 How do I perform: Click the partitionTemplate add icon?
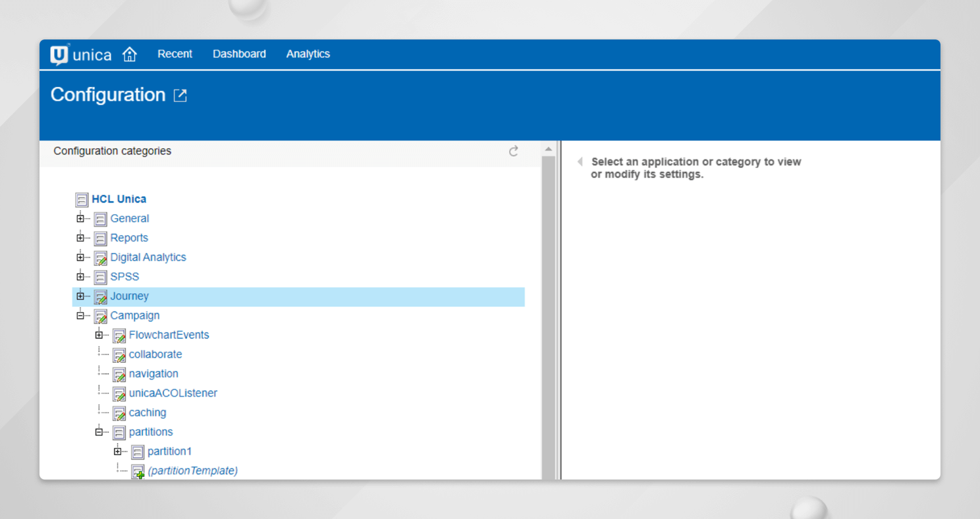coord(138,472)
